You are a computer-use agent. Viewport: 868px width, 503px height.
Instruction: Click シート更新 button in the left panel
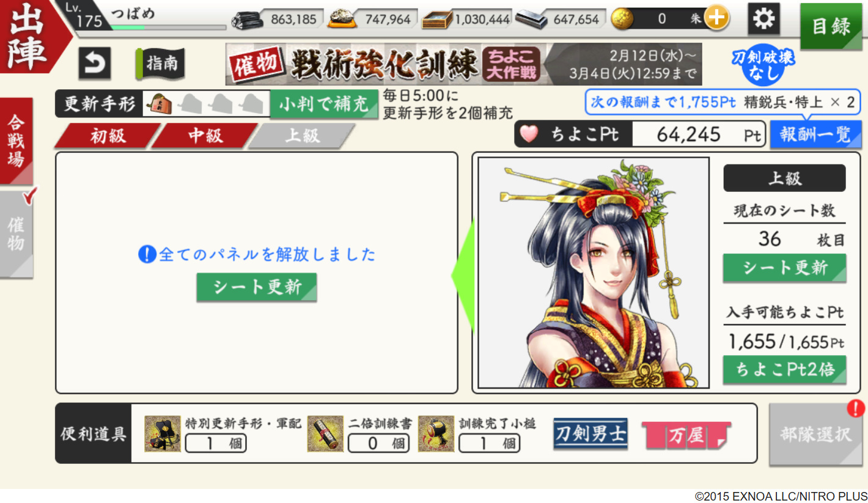pos(257,287)
